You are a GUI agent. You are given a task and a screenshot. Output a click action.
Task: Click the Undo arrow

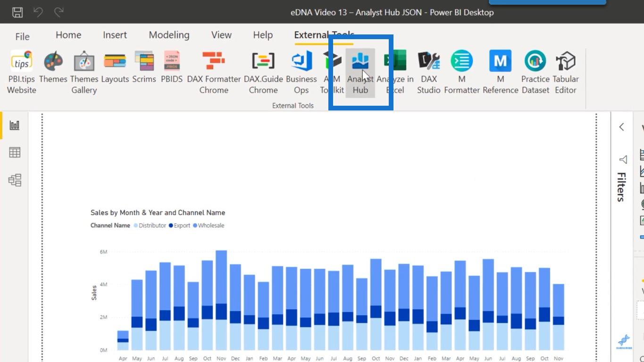38,12
